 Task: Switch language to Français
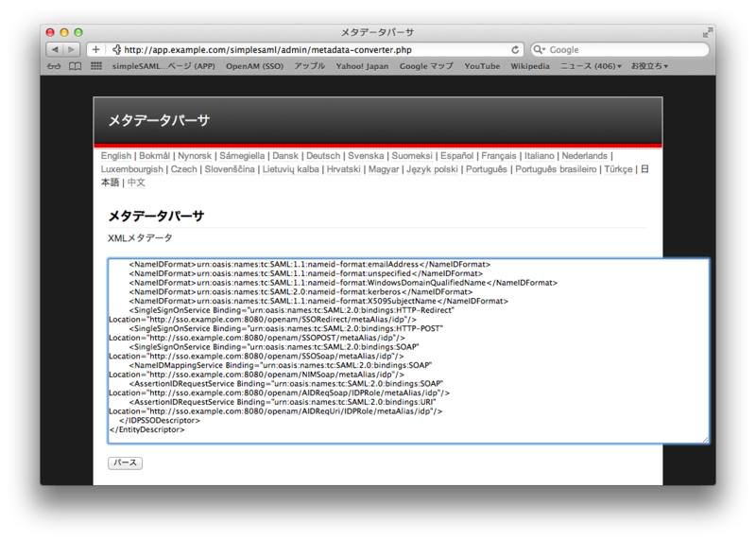point(499,156)
